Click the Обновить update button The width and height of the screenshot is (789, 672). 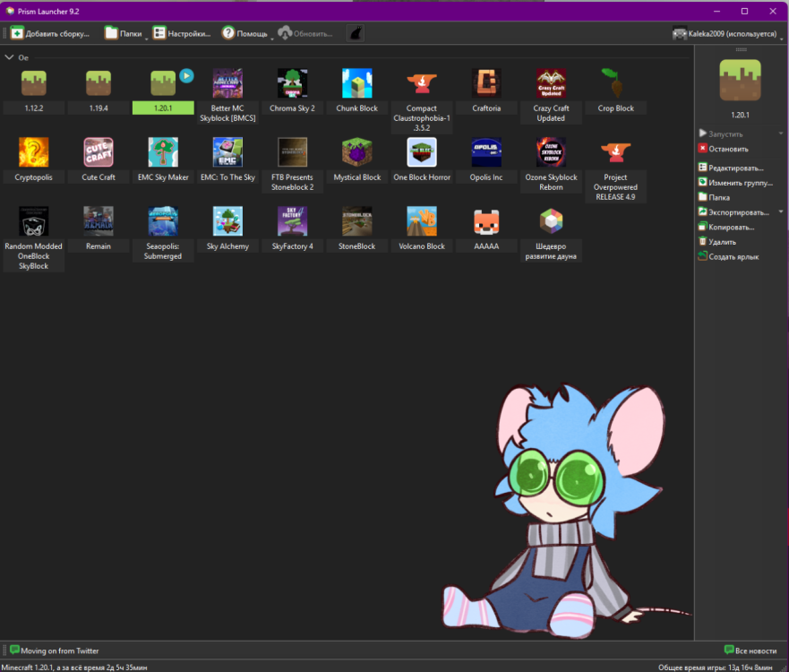305,33
